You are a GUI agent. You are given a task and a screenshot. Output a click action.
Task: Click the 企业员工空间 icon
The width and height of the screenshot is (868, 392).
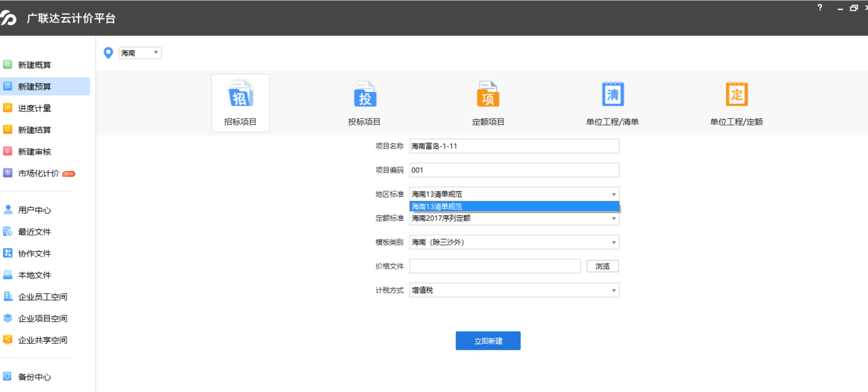click(x=8, y=296)
